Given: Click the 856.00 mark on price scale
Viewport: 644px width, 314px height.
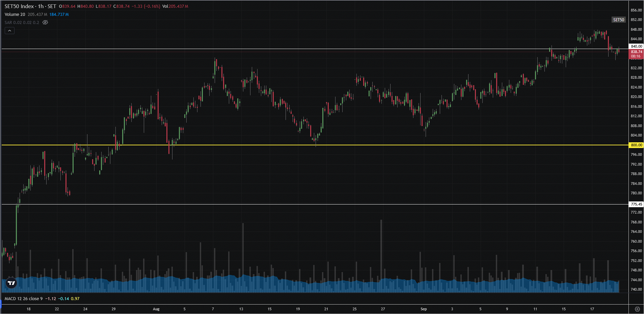Looking at the screenshot, I should [x=636, y=10].
